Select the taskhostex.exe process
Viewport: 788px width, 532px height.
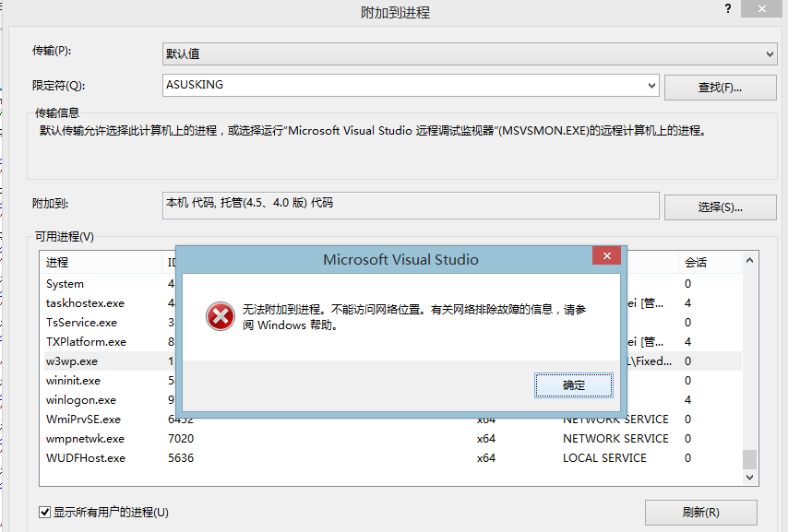click(x=85, y=303)
